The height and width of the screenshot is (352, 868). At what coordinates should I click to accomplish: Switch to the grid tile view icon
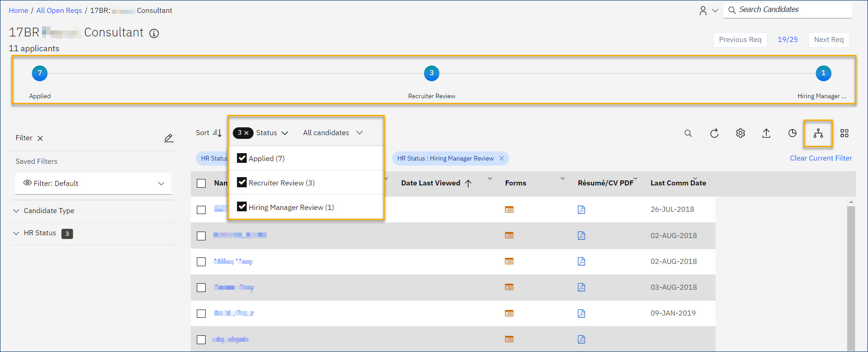844,133
